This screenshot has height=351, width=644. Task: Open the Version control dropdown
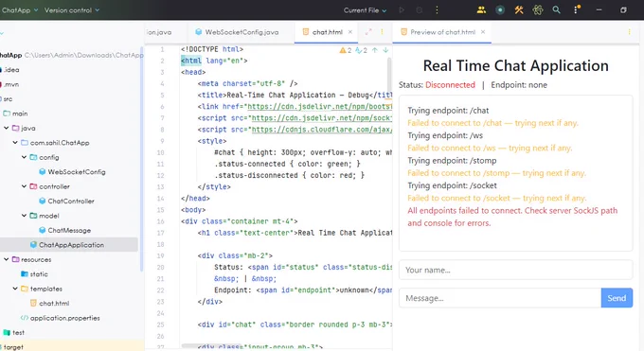tap(72, 10)
